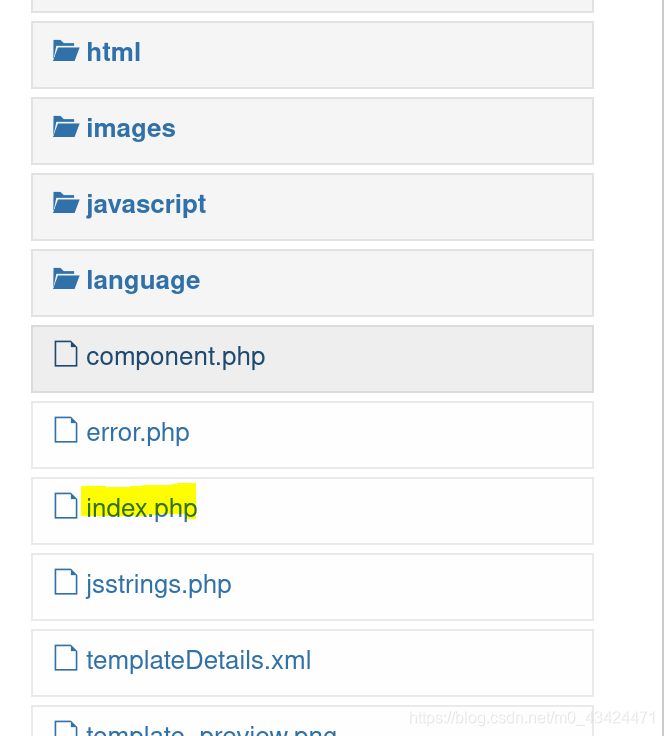Click the jsstrings.php file icon
Screen dimensions: 664x736
[x=66, y=582]
